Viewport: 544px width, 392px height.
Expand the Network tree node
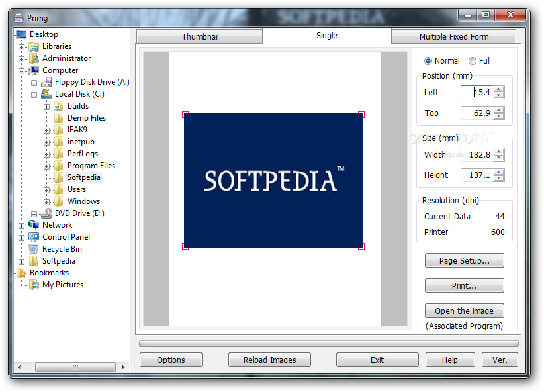(x=22, y=226)
